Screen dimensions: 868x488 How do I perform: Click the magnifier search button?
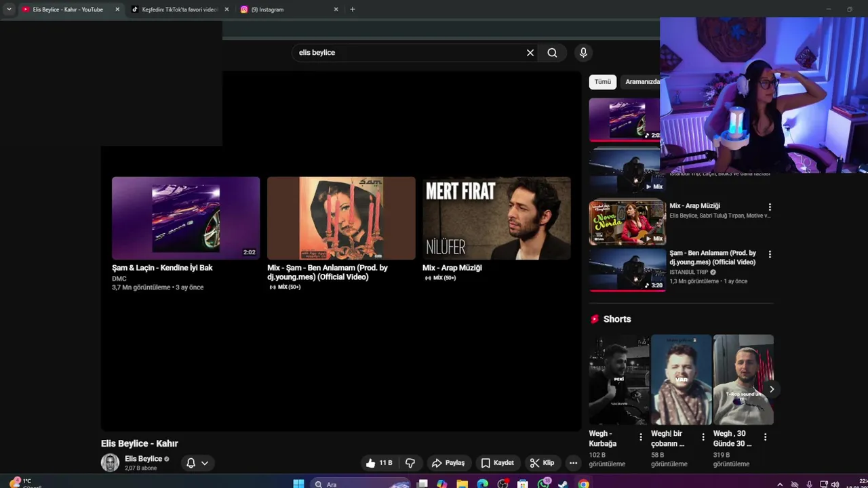[x=552, y=53]
